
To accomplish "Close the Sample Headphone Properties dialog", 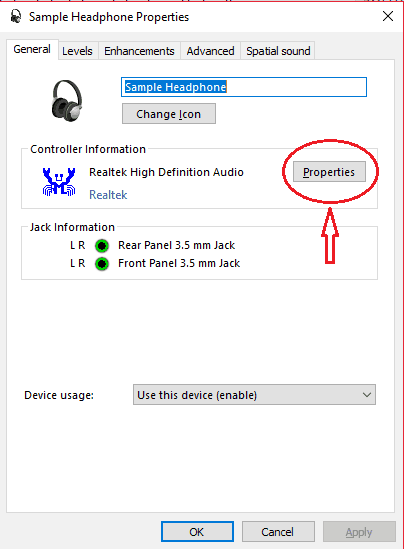I will (388, 16).
